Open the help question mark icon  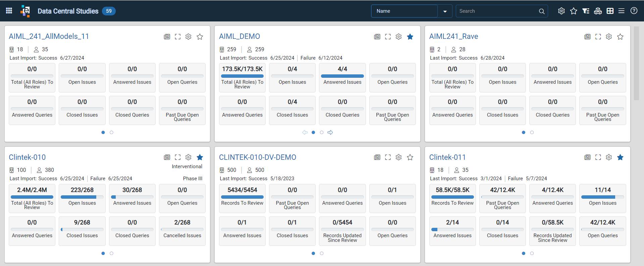point(634,11)
